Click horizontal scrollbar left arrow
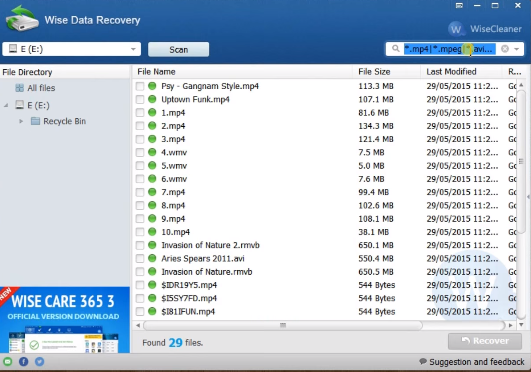531x372 pixels. (138, 325)
